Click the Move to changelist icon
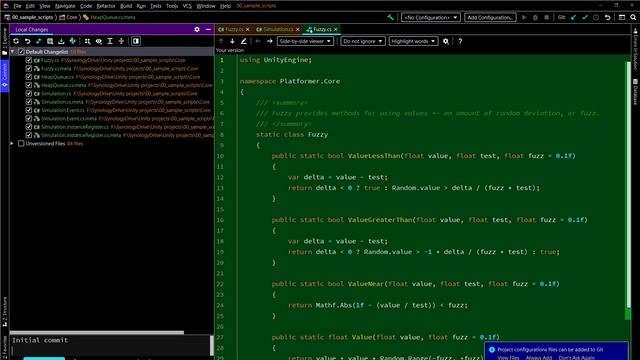This screenshot has height=360, width=640. click(x=72, y=41)
